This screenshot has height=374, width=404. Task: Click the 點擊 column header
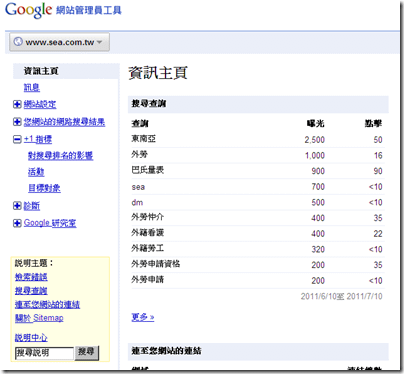click(x=373, y=124)
